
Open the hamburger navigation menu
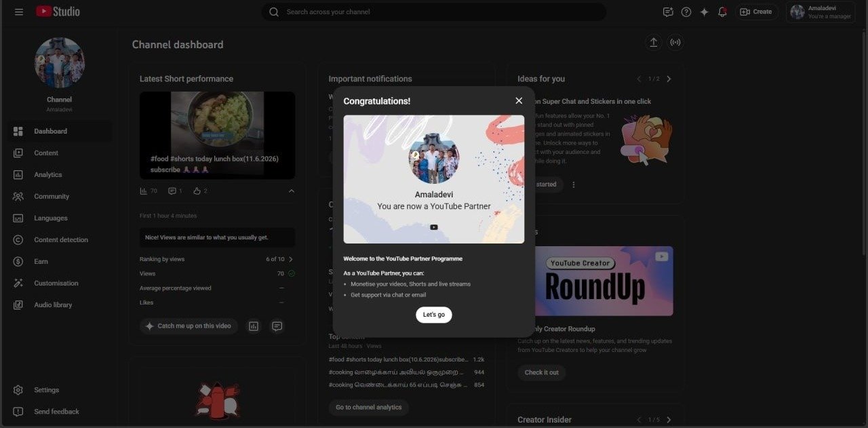click(19, 12)
